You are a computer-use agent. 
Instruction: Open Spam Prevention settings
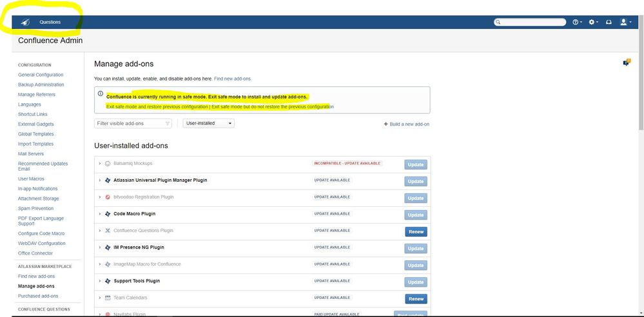pyautogui.click(x=35, y=209)
